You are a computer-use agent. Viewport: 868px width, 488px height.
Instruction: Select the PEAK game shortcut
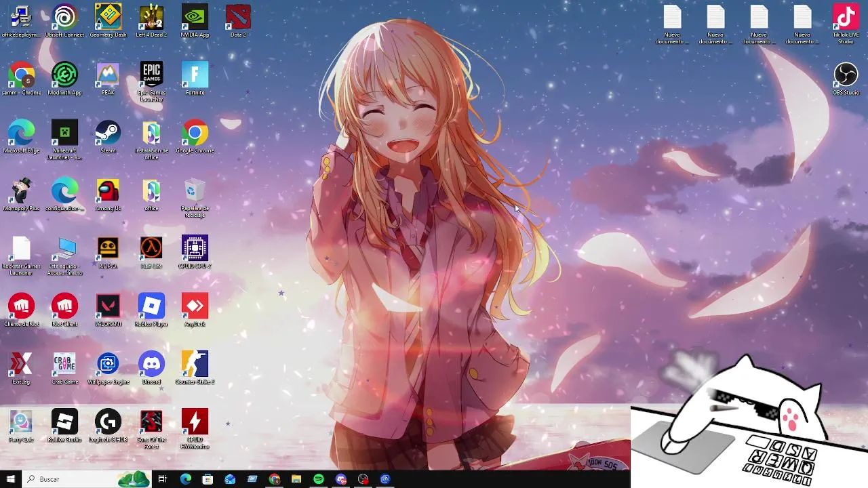point(108,79)
